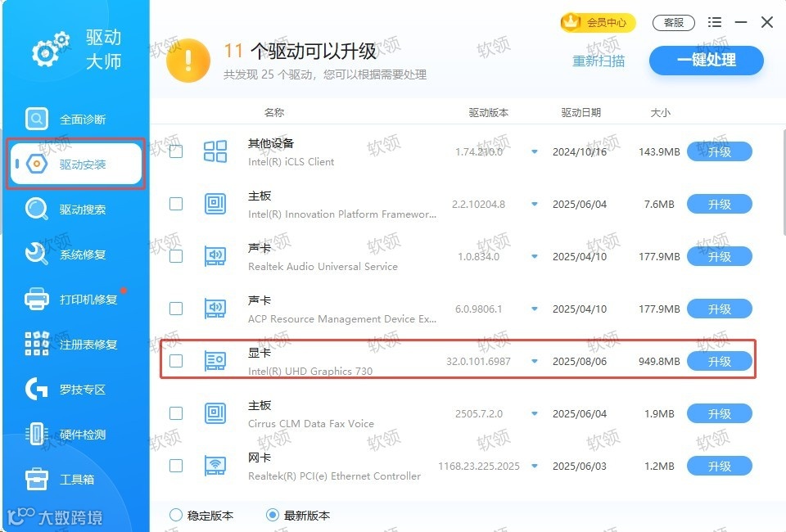
Task: Upgrade the Realtek Audio Universal Service driver
Action: (720, 256)
